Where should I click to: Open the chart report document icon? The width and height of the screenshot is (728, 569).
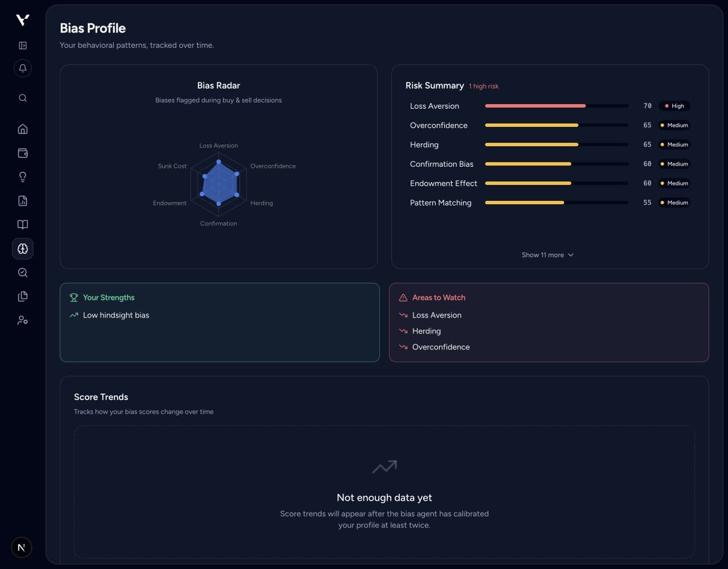coord(23,201)
